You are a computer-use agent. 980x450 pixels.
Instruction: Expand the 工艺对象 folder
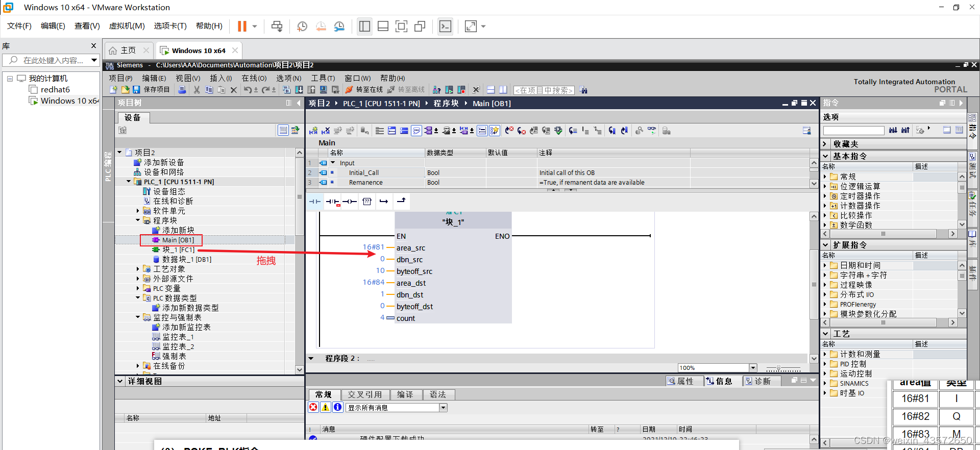pos(138,269)
